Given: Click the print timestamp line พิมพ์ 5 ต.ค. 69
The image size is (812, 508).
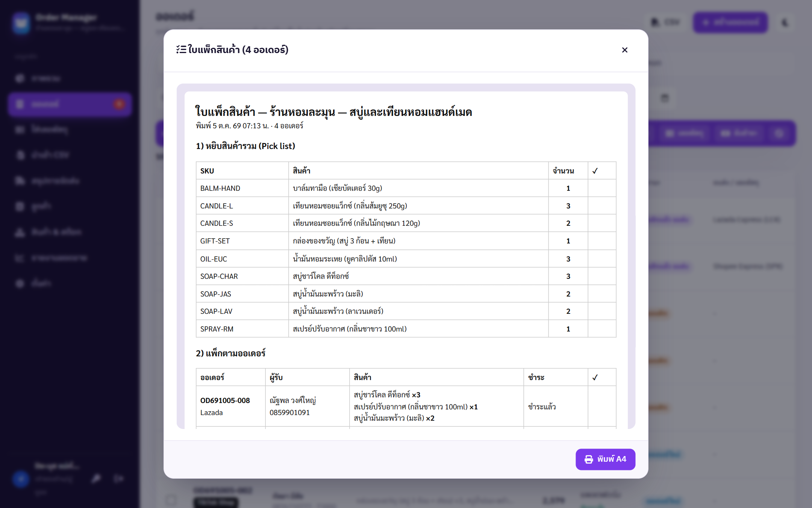Looking at the screenshot, I should (x=249, y=126).
